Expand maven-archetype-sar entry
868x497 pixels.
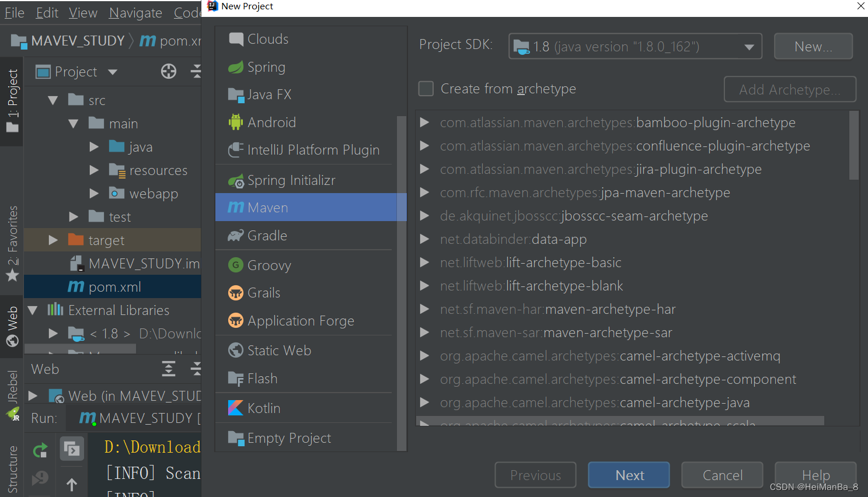tap(425, 332)
